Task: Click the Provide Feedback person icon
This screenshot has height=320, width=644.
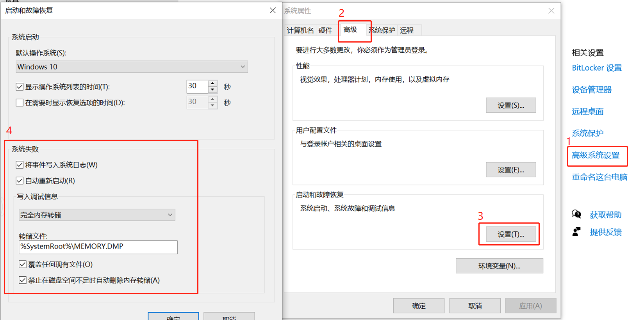Action: pos(576,232)
